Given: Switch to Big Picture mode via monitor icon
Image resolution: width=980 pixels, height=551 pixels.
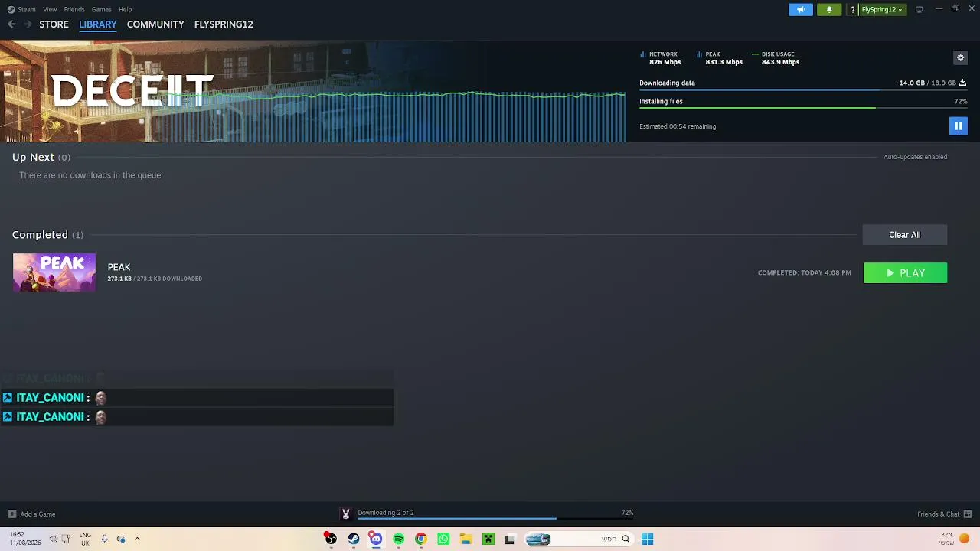Looking at the screenshot, I should tap(919, 9).
